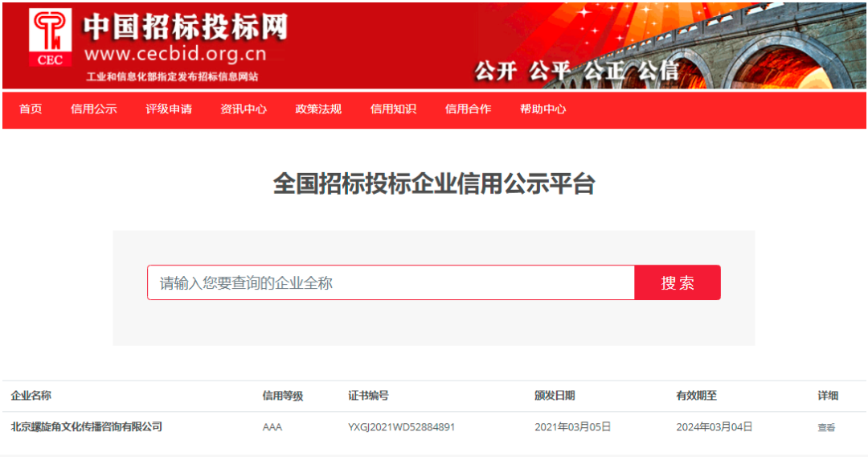Navigate to the 信用合作 menu item
This screenshot has height=457, width=868.
click(468, 109)
